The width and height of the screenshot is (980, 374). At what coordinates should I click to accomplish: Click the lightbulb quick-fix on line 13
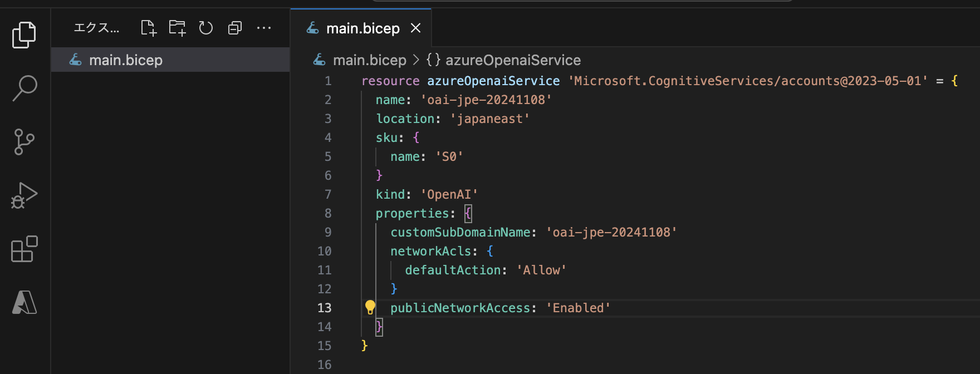tap(370, 307)
